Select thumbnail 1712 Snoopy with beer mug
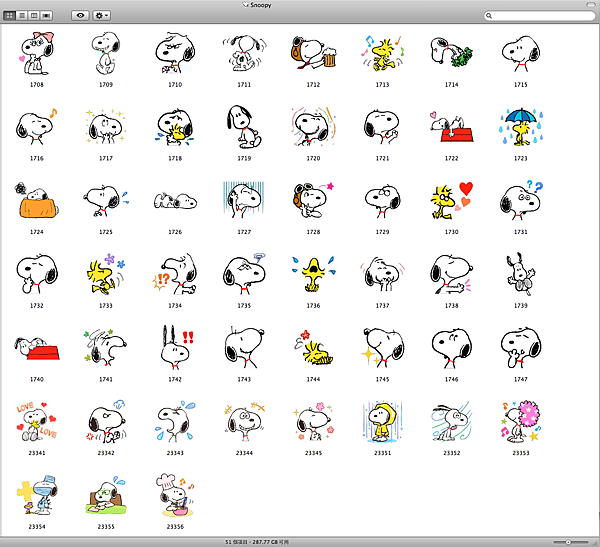Viewport: 600px width, 547px height. pos(313,54)
